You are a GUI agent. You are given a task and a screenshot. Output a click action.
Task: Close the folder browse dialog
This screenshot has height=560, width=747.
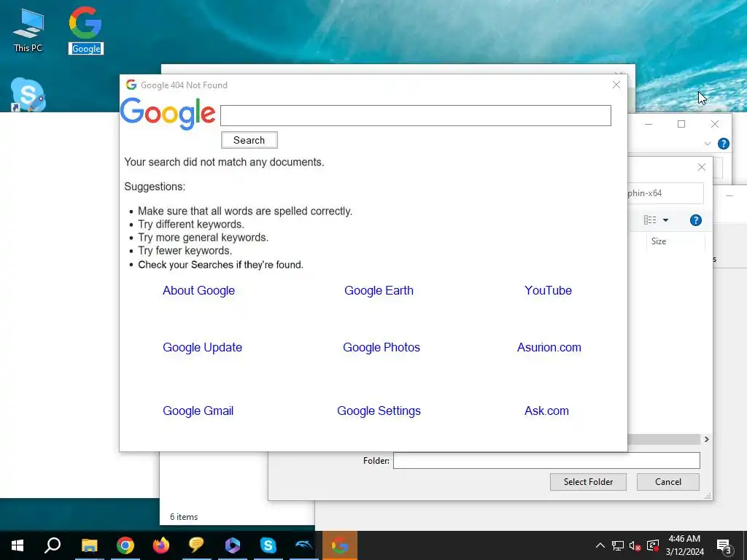coord(701,167)
